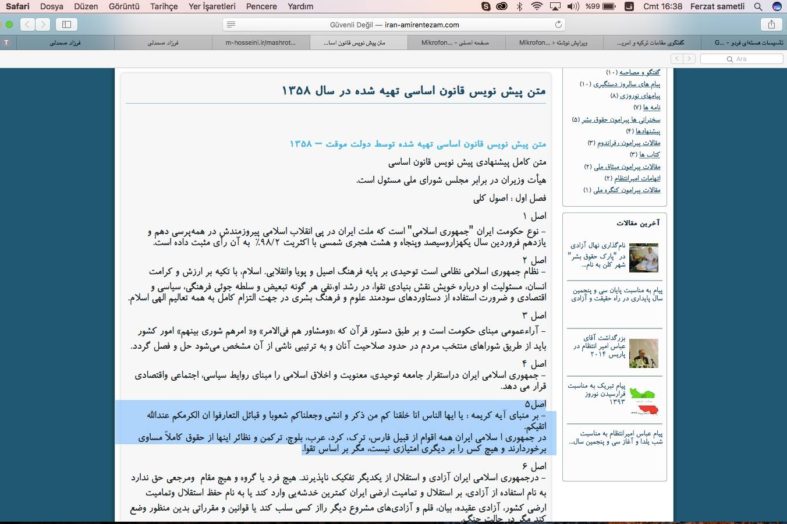Click the Paris 2014 speech thumbnail
787x524 pixels.
(x=643, y=353)
